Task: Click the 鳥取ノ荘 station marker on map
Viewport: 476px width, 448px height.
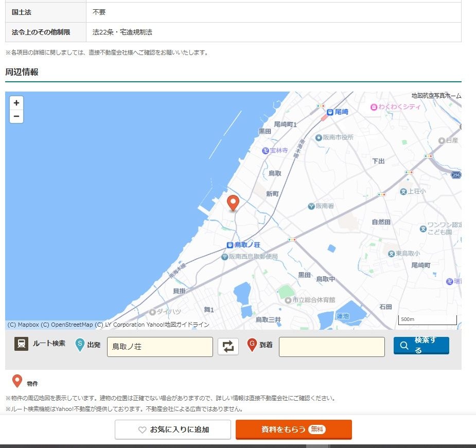Action: (x=230, y=245)
